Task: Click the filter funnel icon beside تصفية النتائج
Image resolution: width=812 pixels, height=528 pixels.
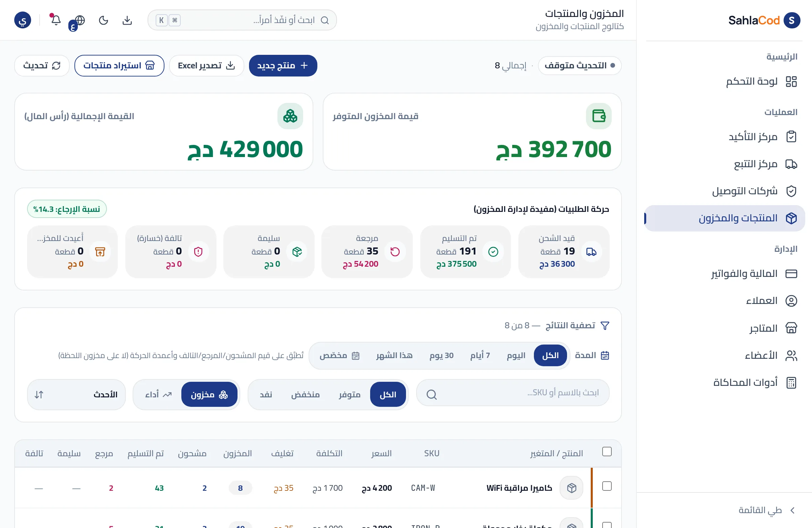Action: click(x=605, y=326)
